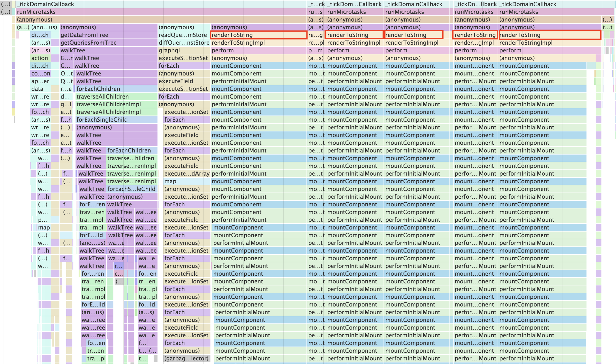The image size is (616, 364).
Task: Select the (garbag...lector) frame
Action: [x=186, y=358]
